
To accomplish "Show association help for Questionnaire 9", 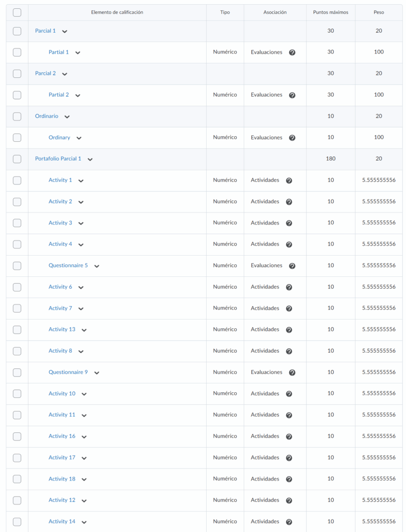I will (292, 373).
